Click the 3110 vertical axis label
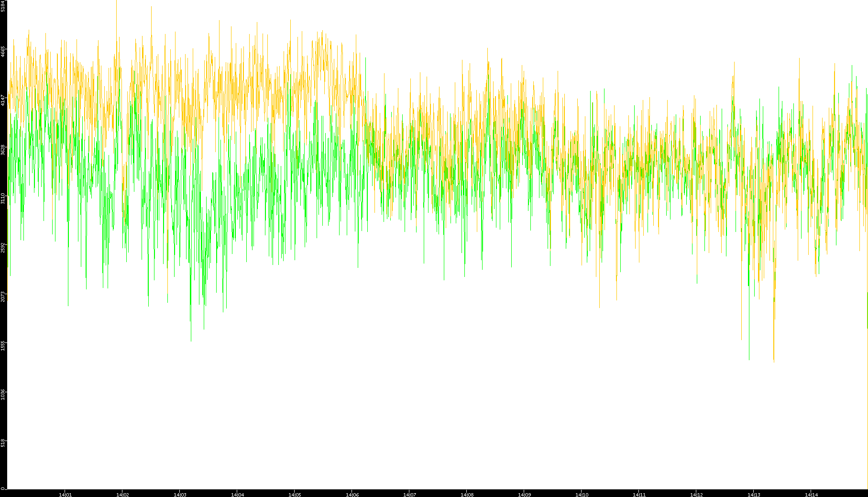The height and width of the screenshot is (497, 868). pyautogui.click(x=3, y=199)
